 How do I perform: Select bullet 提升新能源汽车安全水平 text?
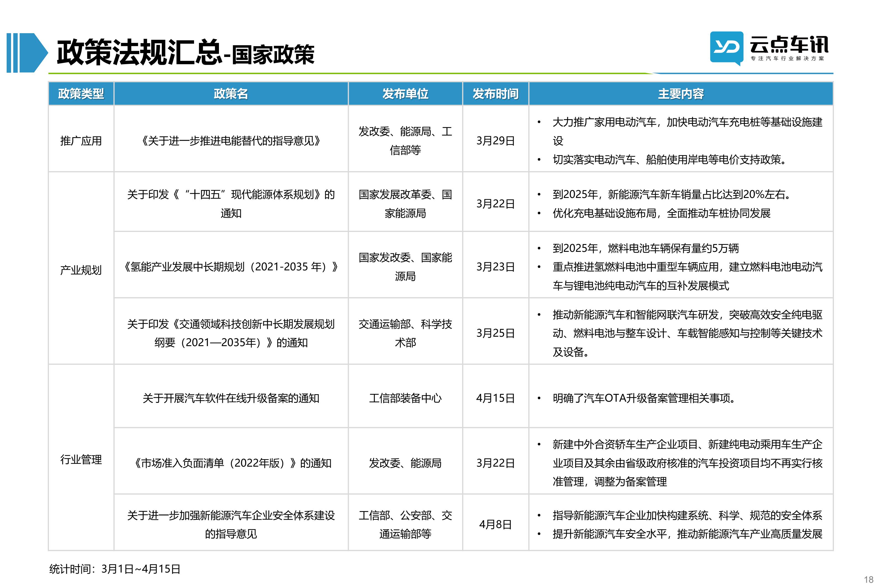tap(687, 534)
